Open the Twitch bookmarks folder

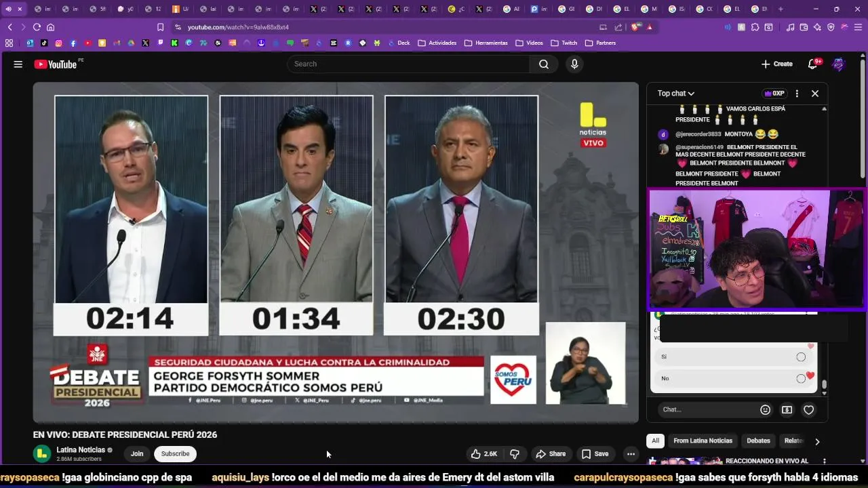point(564,43)
